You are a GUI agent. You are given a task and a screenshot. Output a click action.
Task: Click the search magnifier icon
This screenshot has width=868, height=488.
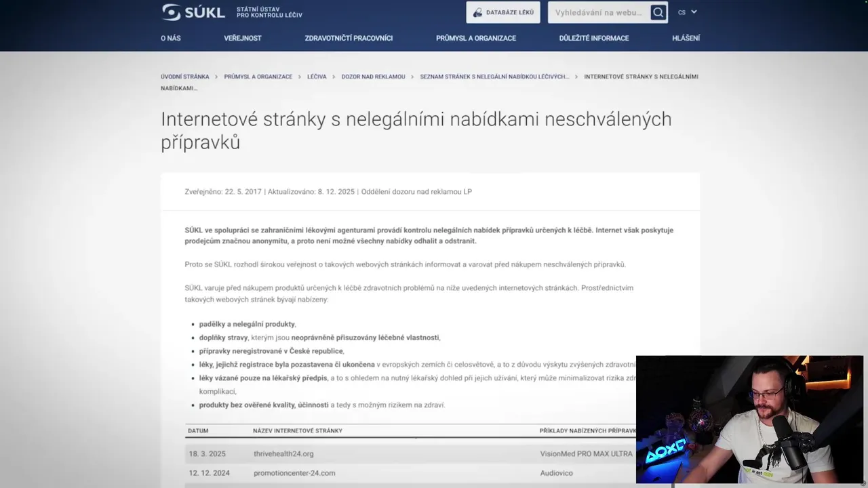658,12
